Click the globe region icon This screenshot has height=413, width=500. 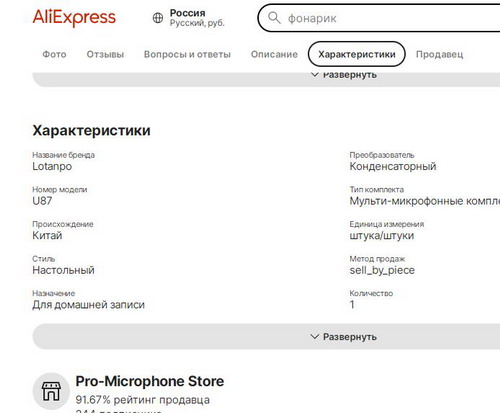pos(158,18)
